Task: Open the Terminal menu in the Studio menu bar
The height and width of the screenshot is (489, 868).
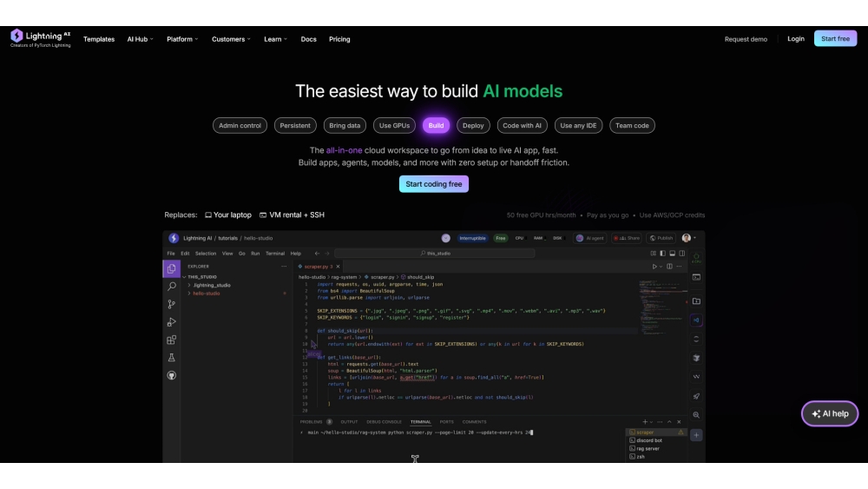Action: 275,253
